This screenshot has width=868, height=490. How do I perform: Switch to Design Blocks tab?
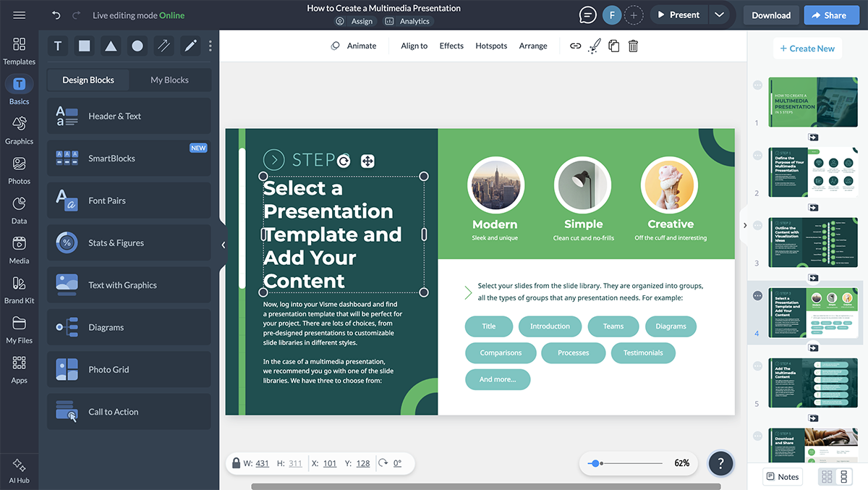pos(88,80)
